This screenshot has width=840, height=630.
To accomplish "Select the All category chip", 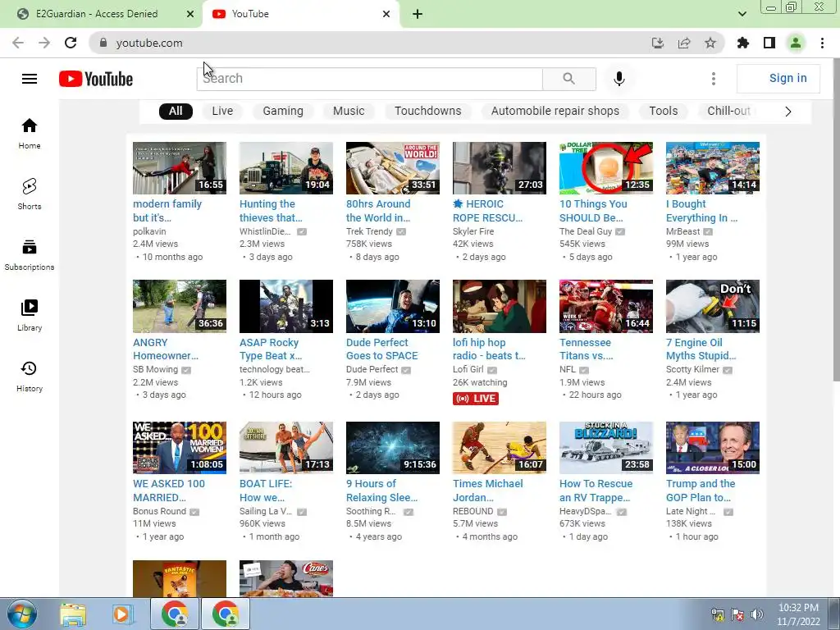I will (x=176, y=111).
